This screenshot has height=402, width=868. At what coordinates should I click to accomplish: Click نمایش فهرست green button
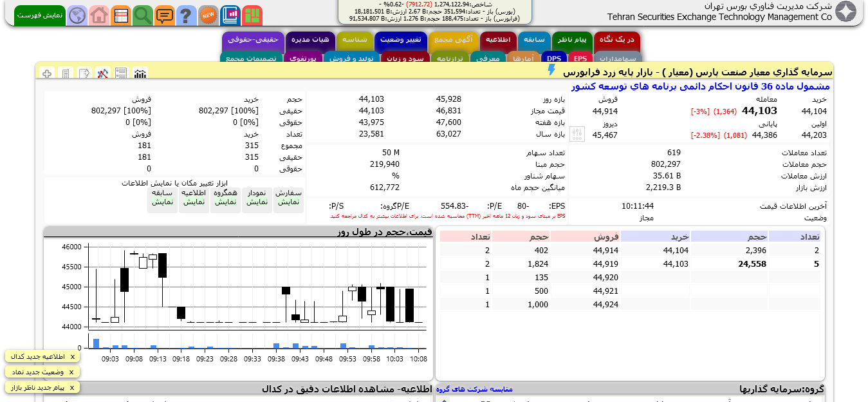(40, 15)
